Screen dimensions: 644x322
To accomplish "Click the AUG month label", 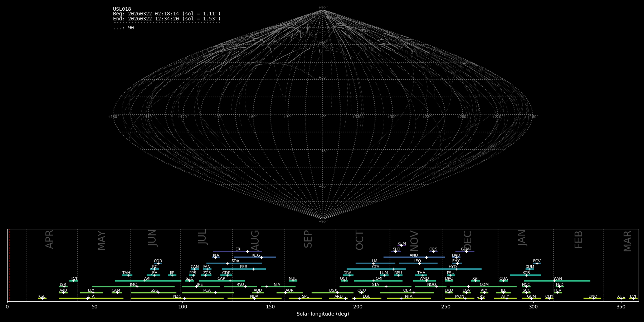I will coord(255,240).
